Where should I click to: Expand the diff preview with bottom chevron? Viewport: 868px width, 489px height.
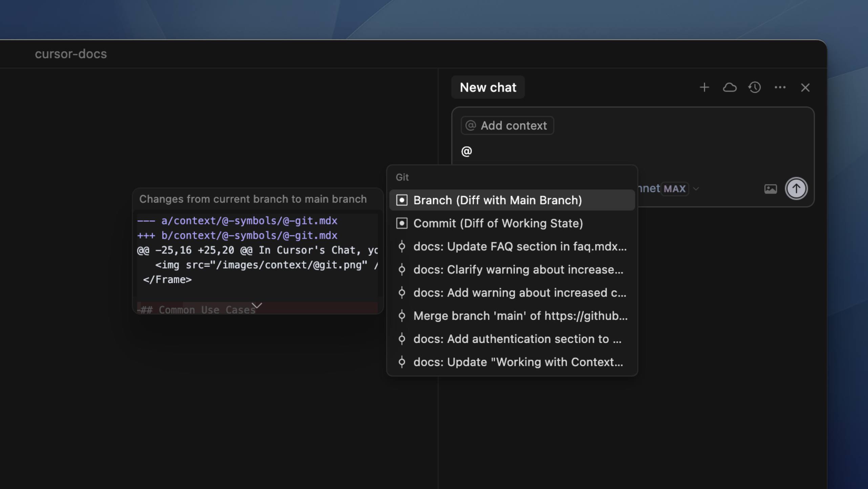[257, 306]
